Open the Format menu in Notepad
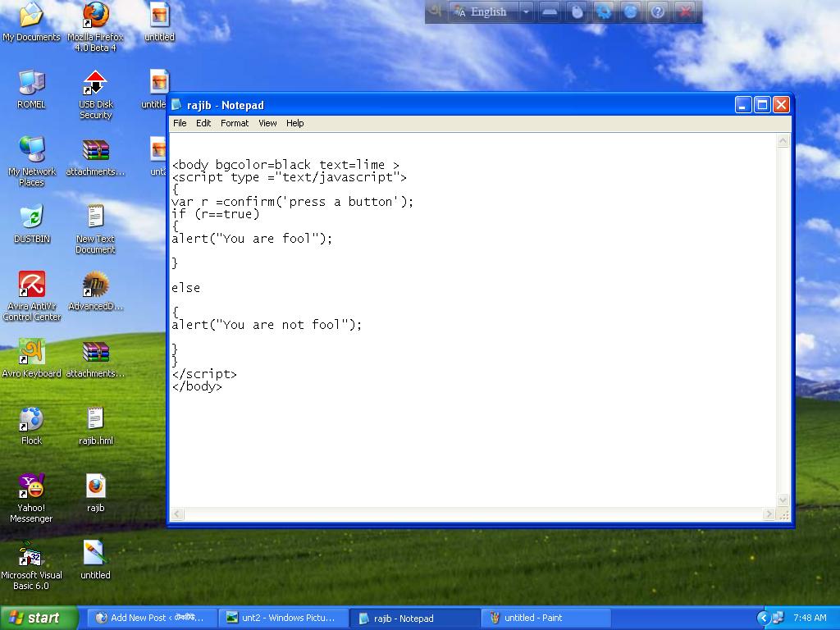 (234, 123)
